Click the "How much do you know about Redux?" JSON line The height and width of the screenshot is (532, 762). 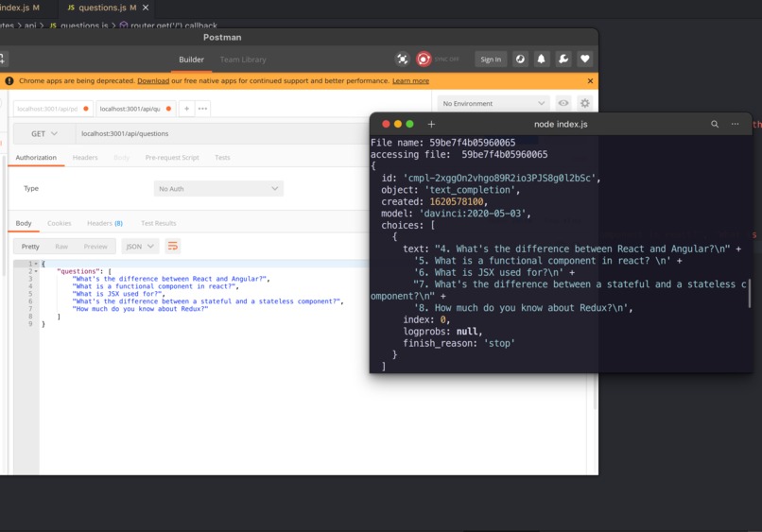(x=141, y=308)
